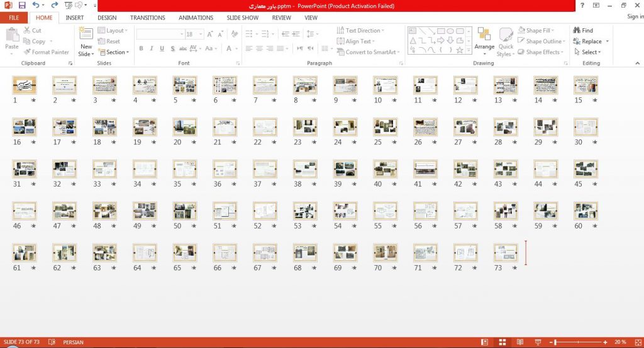Toggle Underline formatting button
644x348 pixels.
click(162, 48)
